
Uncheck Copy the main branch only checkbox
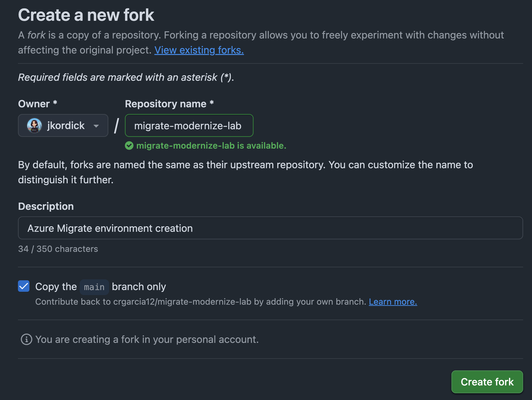[24, 286]
